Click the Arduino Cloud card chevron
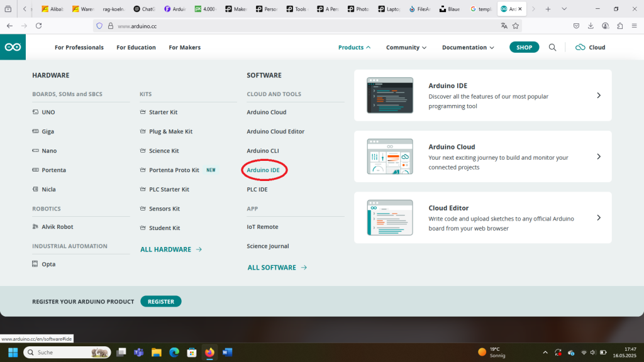 (x=599, y=156)
